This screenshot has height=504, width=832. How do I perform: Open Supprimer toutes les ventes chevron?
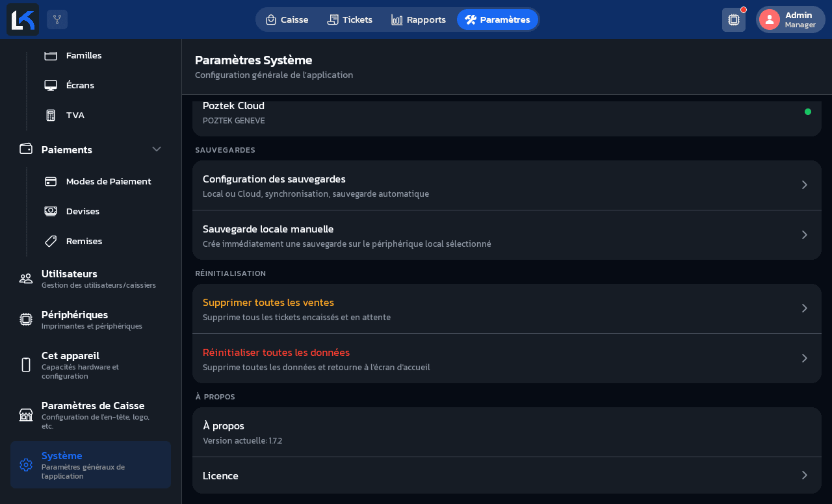coord(805,309)
